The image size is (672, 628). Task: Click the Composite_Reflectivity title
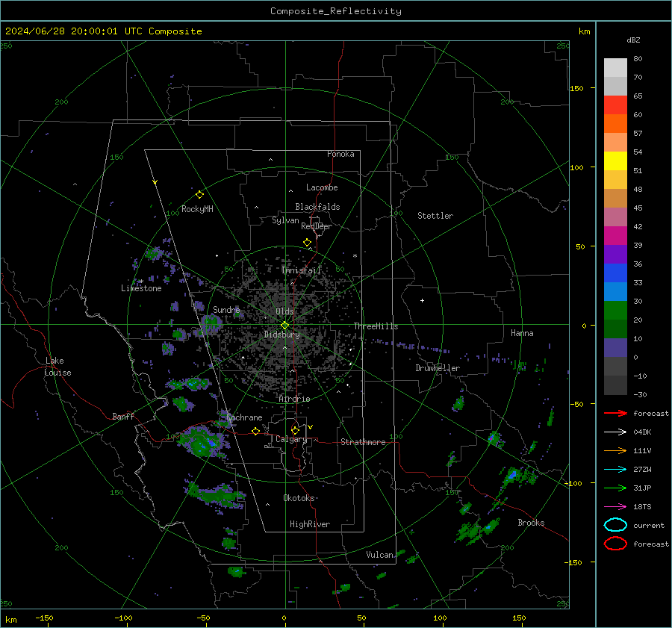coord(336,11)
